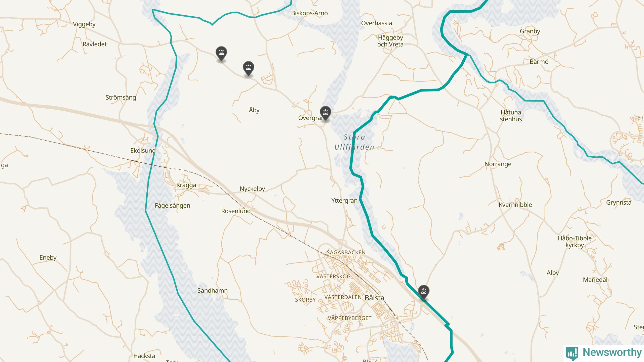Click the Bålsta town label
The height and width of the screenshot is (362, 644).
click(x=374, y=298)
